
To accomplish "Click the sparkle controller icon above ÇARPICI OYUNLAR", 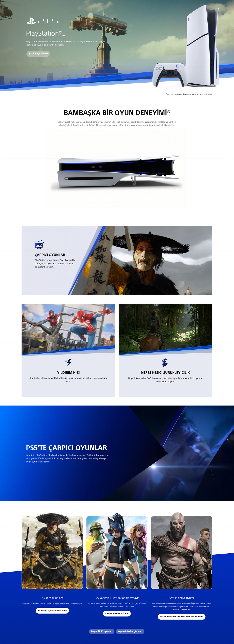I will click(39, 245).
